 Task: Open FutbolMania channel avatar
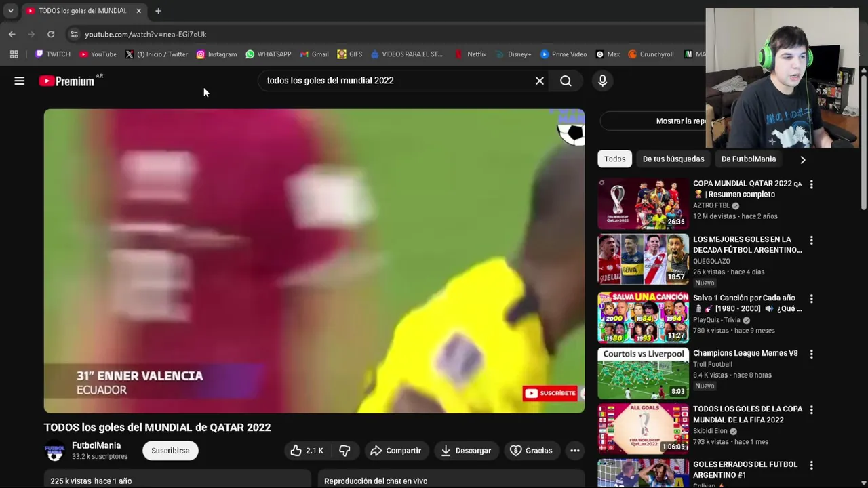(x=55, y=451)
